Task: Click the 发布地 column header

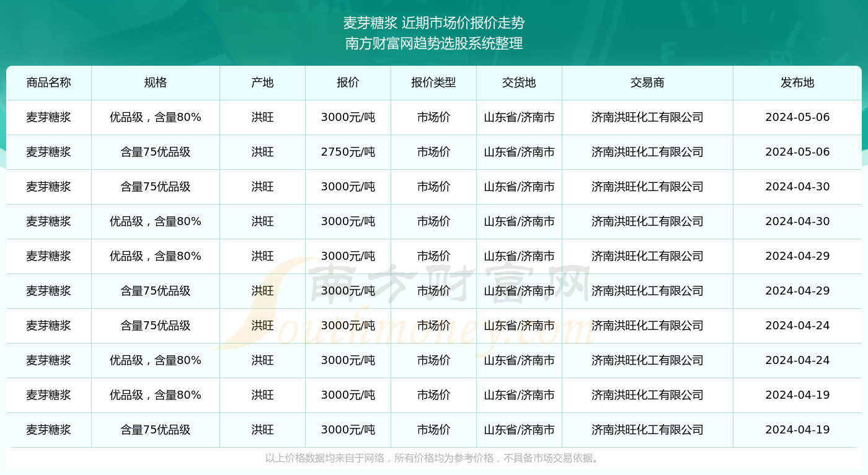Action: pos(797,83)
